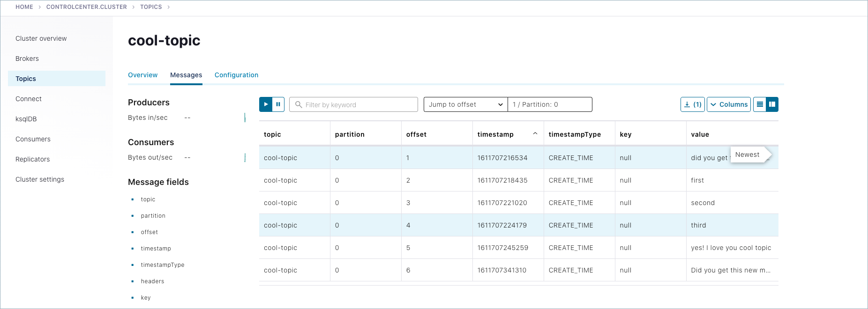Select the message row with value "third"
Screen dimensions: 868x309
tap(518, 225)
